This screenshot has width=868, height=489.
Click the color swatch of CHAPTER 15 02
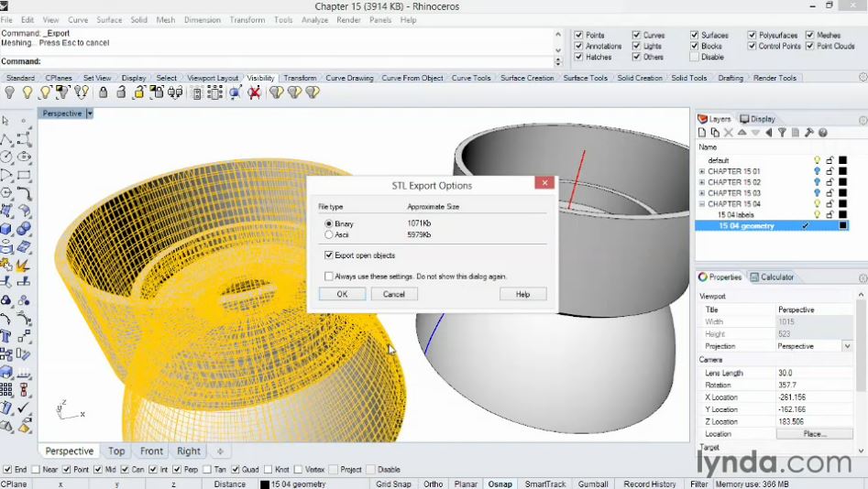842,182
